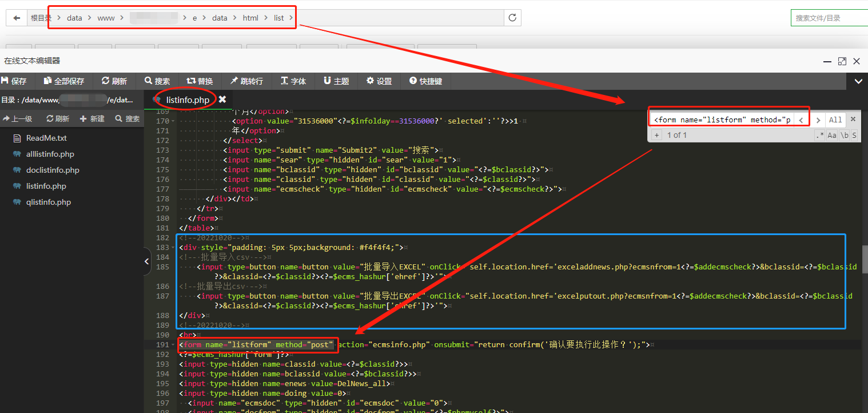Screen dimensions: 868x413
Task: Toggle case-sensitive Aa search option
Action: (x=832, y=135)
